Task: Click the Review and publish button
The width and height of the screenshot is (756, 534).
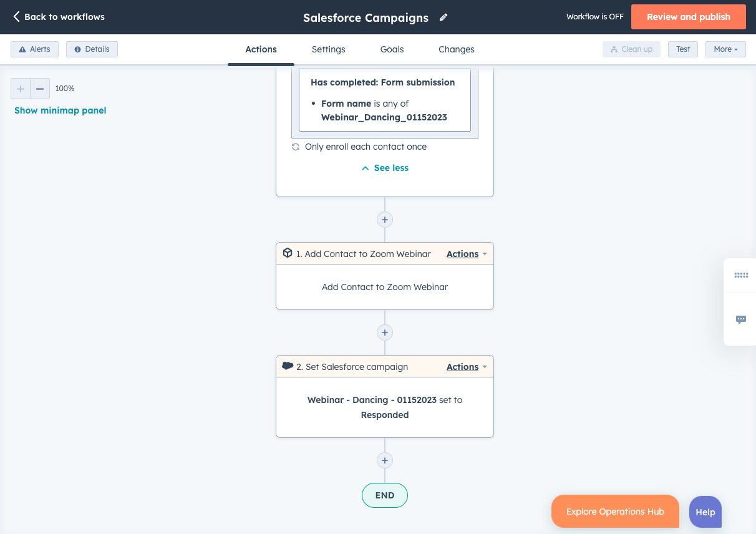Action: tap(688, 17)
